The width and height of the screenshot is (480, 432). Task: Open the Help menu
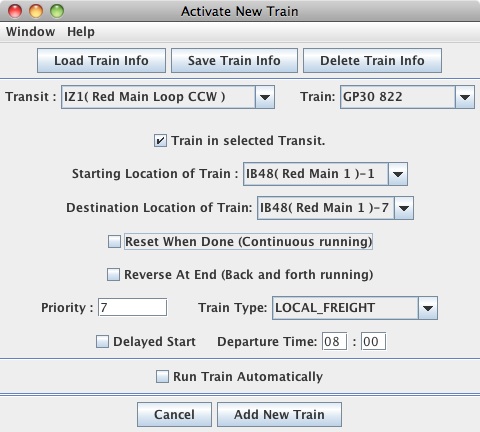click(81, 32)
